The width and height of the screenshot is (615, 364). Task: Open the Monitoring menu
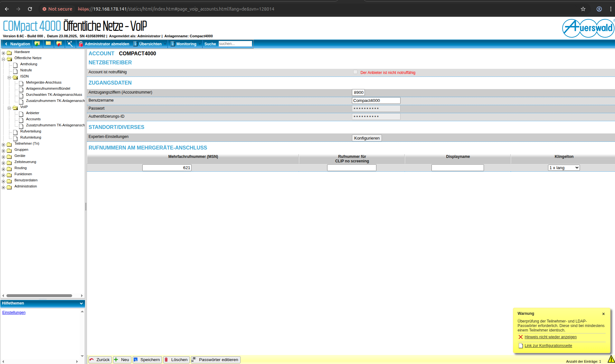[186, 44]
